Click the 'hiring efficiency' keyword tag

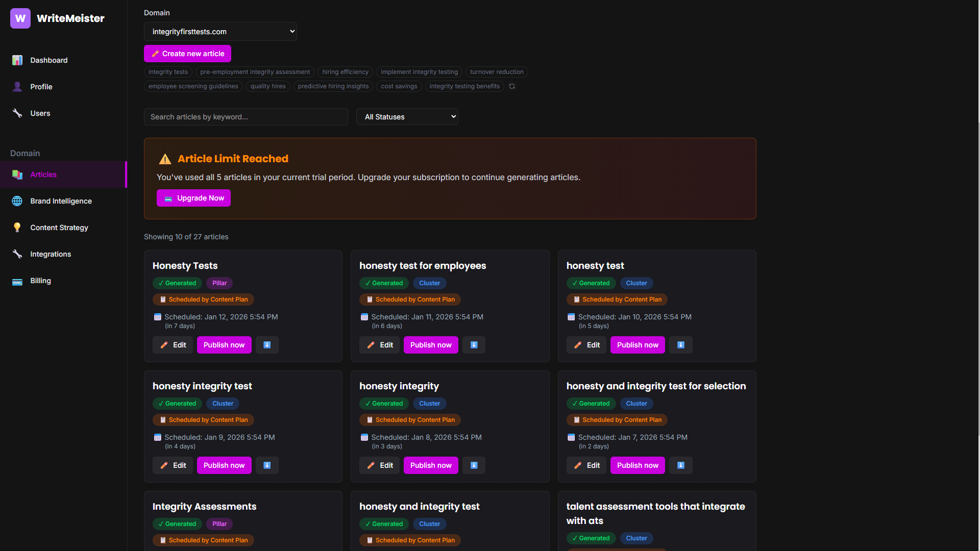(x=345, y=72)
